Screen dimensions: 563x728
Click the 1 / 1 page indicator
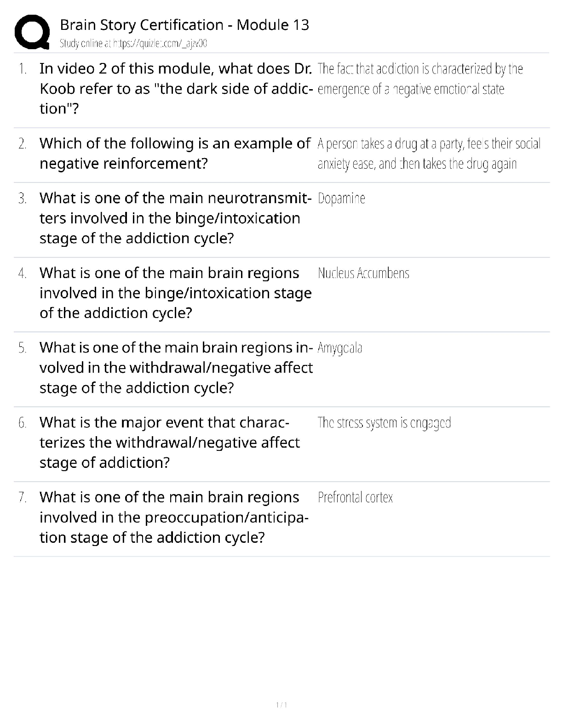pyautogui.click(x=281, y=705)
